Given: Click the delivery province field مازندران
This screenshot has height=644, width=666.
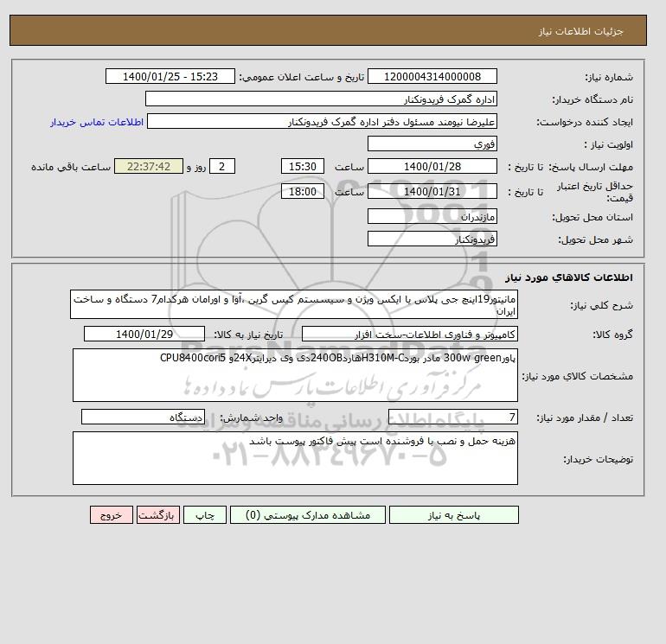Looking at the screenshot, I should click(432, 216).
